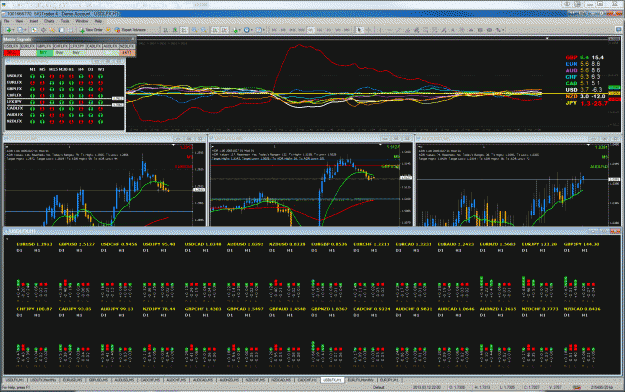Select the Trendline drawing tool
This screenshot has width=625, height=392.
pyautogui.click(x=398, y=30)
